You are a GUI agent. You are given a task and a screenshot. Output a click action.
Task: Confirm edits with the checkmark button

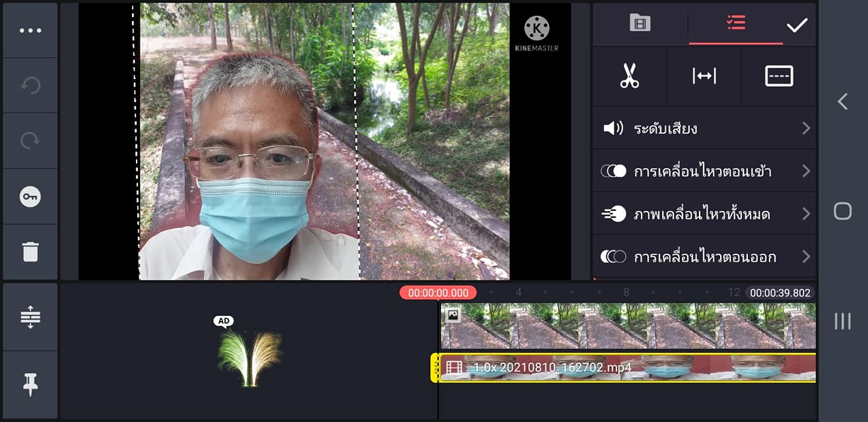click(x=797, y=25)
